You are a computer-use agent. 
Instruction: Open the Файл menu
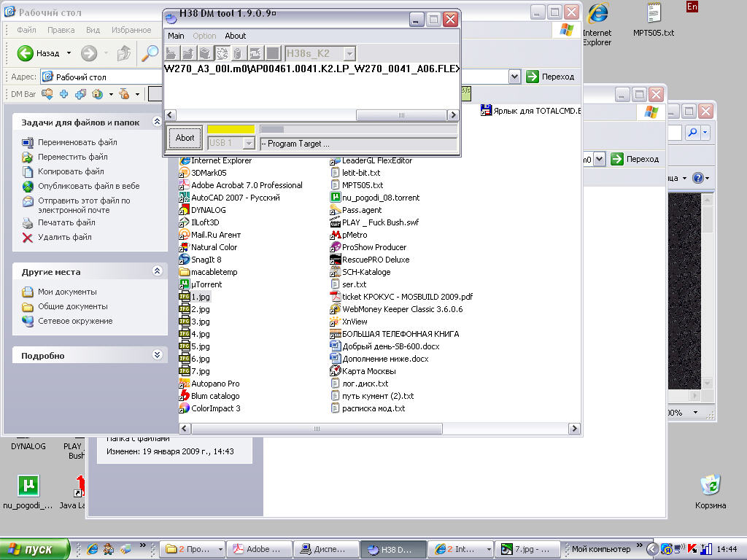pos(27,30)
